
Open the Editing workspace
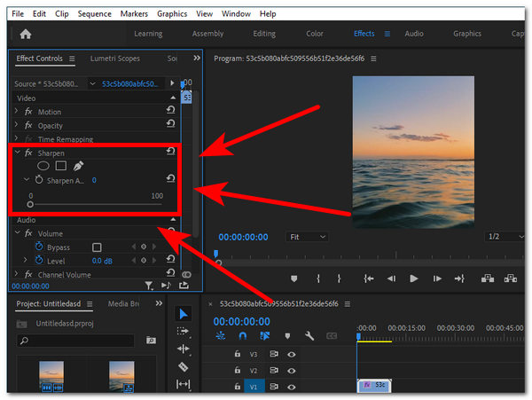click(x=263, y=34)
